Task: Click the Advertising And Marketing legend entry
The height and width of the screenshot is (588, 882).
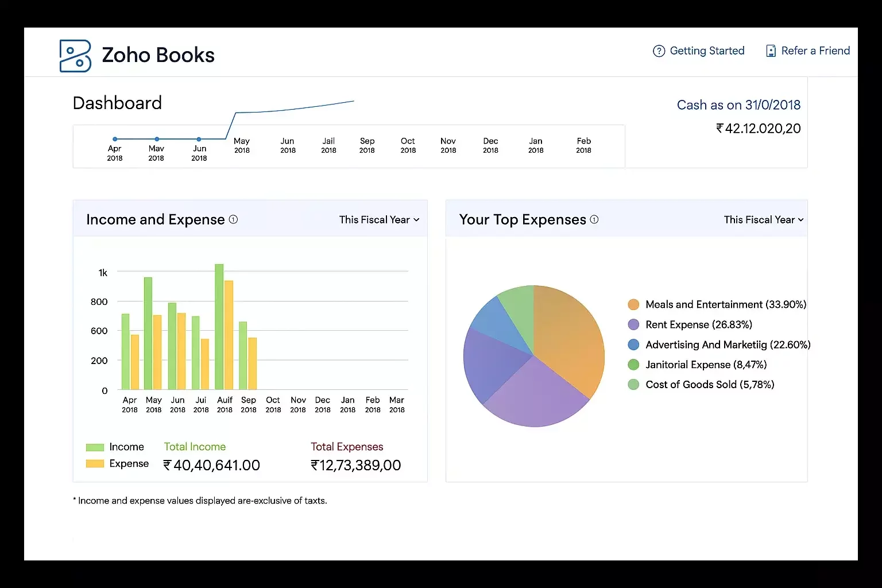Action: [x=728, y=345]
